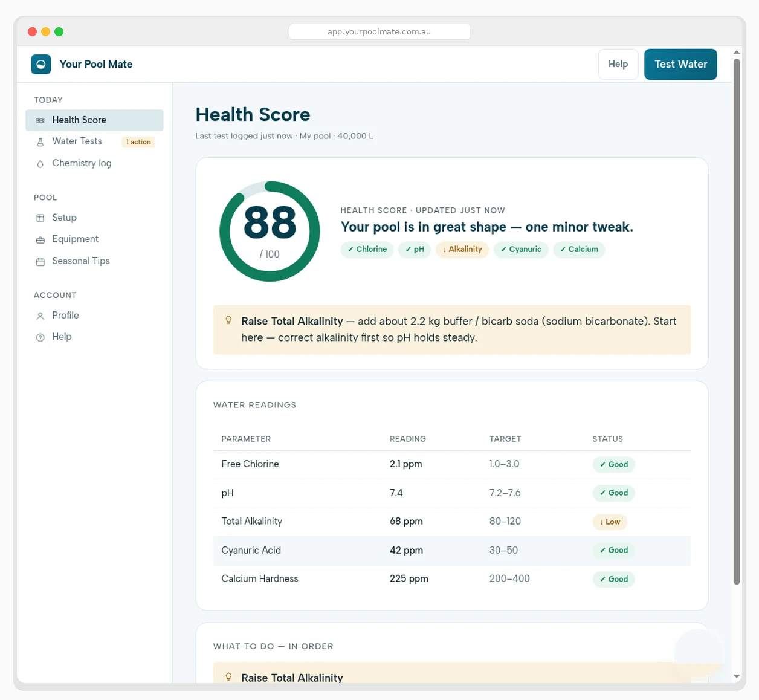The width and height of the screenshot is (759, 700).
Task: Click the READING column header
Action: (408, 439)
